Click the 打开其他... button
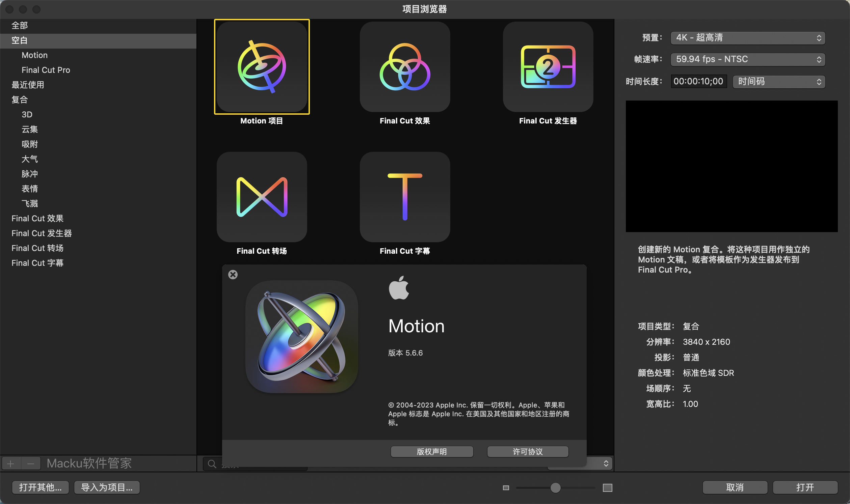 pyautogui.click(x=41, y=488)
